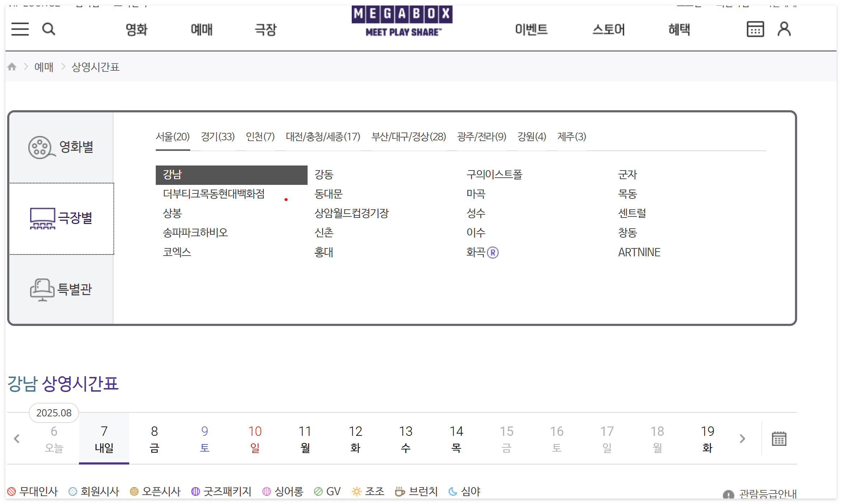Switch to the 경기(33) region tab
This screenshot has height=504, width=842.
coord(217,137)
